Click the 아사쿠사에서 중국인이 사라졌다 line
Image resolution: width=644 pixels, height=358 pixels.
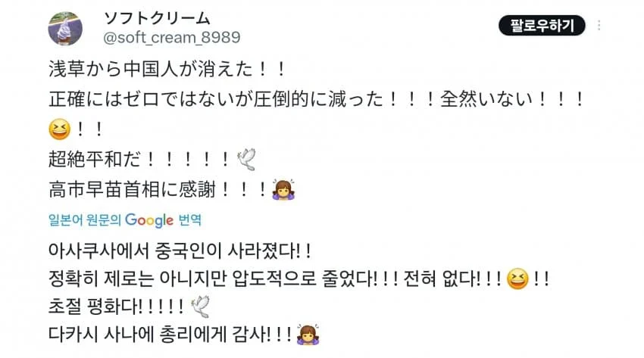click(x=180, y=251)
